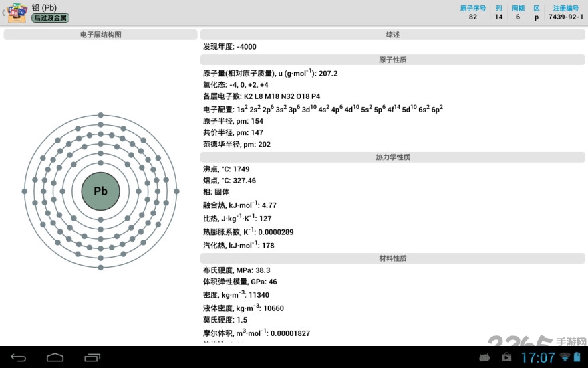The height and width of the screenshot is (368, 588).
Task: Tap the periodic table app icon
Action: (17, 13)
